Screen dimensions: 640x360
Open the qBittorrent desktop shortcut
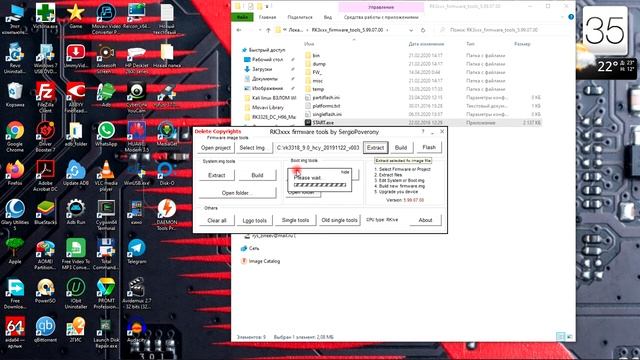click(45, 330)
